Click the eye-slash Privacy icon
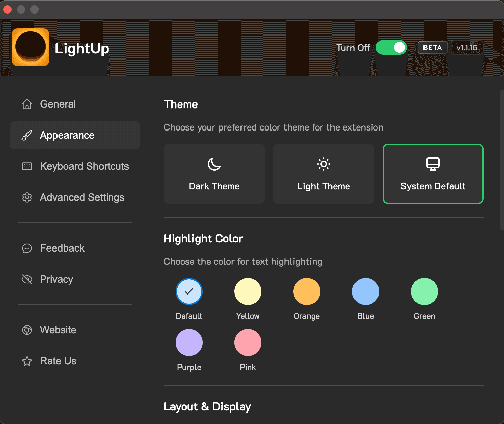 point(27,279)
